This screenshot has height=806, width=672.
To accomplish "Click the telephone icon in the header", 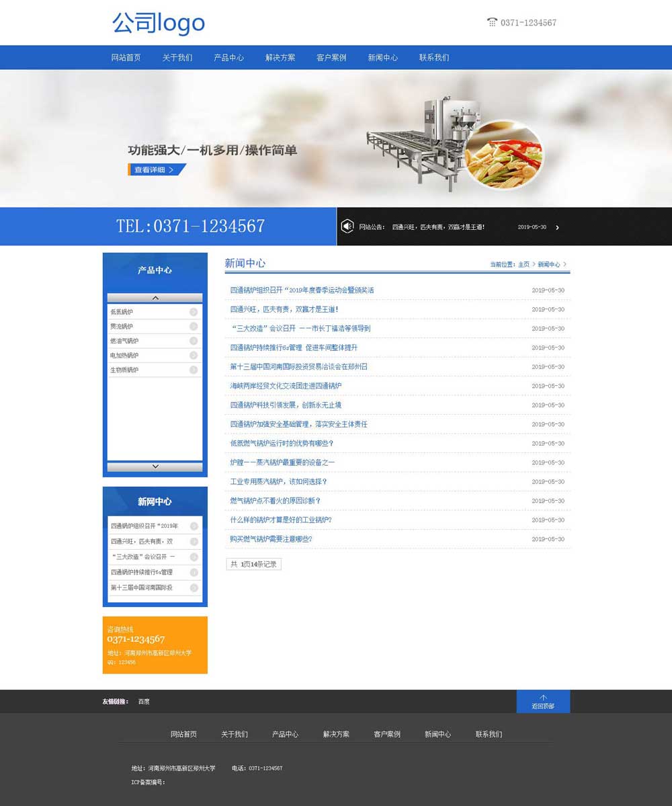I will click(x=492, y=22).
